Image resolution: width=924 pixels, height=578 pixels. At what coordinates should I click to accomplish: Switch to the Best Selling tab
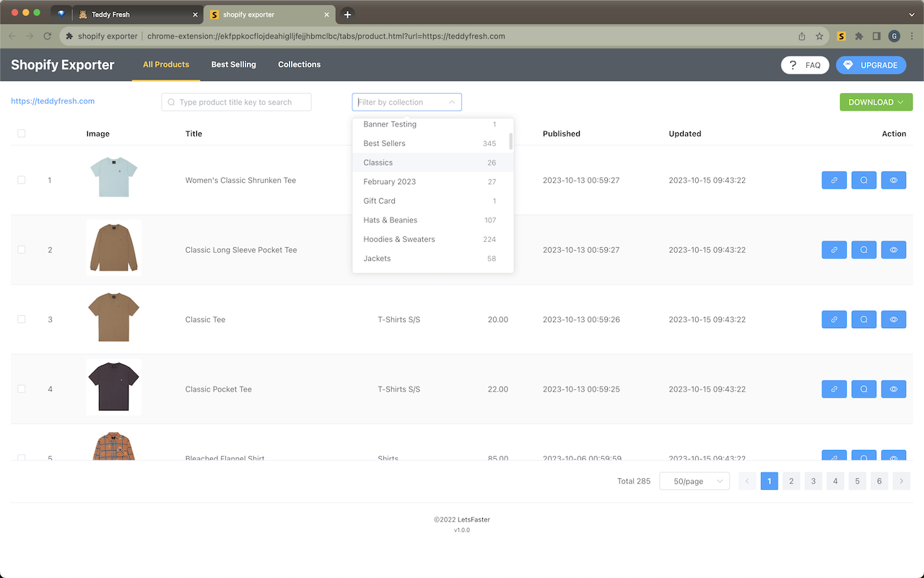(x=233, y=64)
